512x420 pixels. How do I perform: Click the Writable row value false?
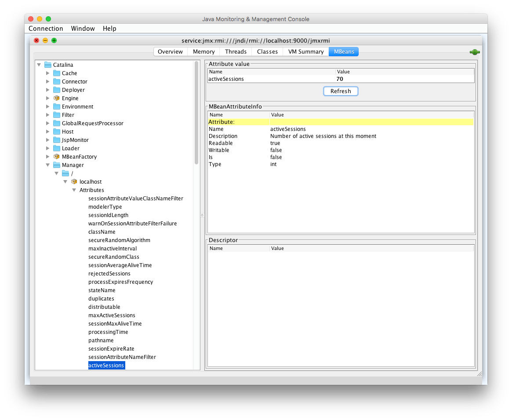pyautogui.click(x=276, y=150)
